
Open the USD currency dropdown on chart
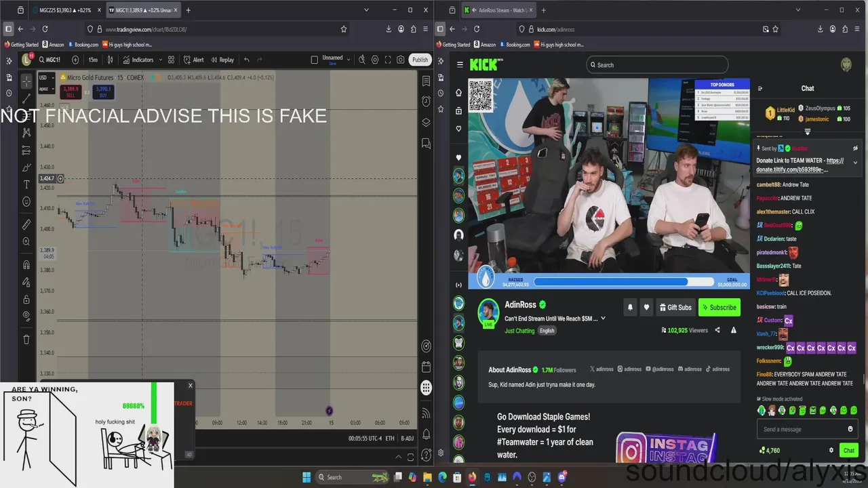46,77
